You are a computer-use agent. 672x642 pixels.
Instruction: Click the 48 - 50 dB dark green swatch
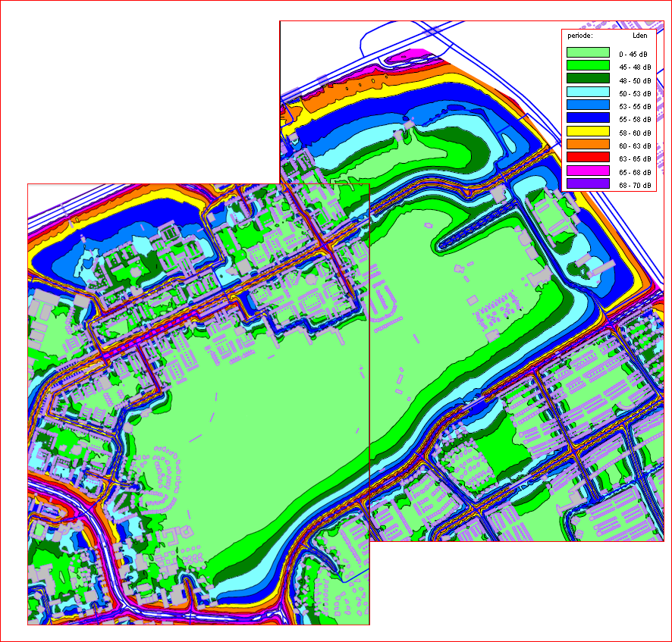point(588,78)
